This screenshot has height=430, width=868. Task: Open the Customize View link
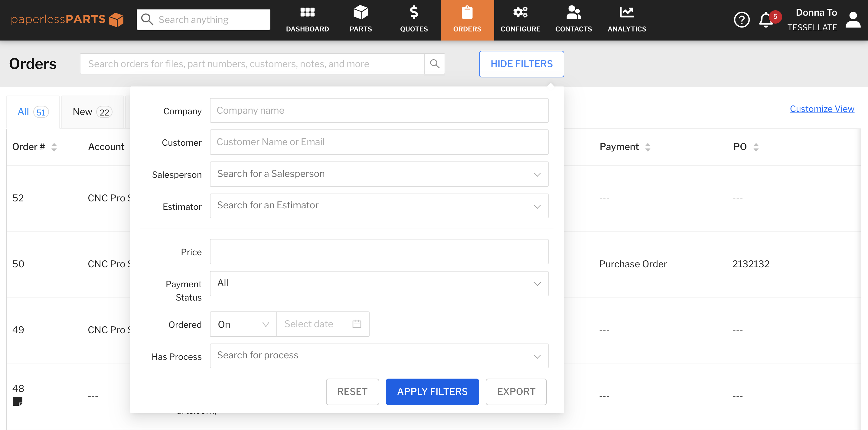tap(821, 109)
